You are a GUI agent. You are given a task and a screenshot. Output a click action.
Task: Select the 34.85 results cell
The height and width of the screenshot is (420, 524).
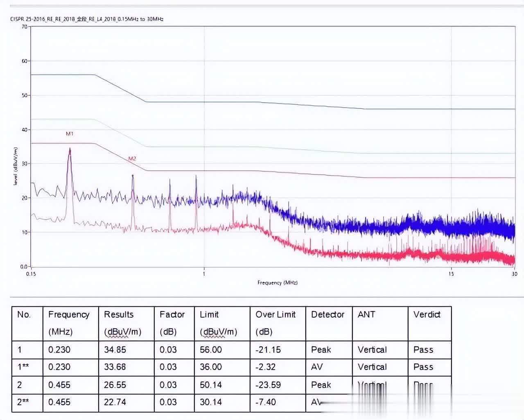tap(115, 350)
